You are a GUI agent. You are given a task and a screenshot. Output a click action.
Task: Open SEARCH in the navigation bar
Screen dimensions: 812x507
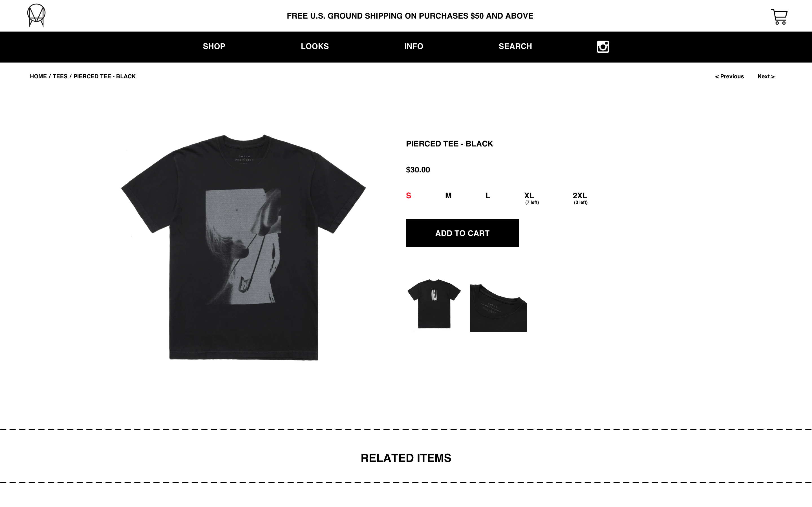tap(515, 46)
